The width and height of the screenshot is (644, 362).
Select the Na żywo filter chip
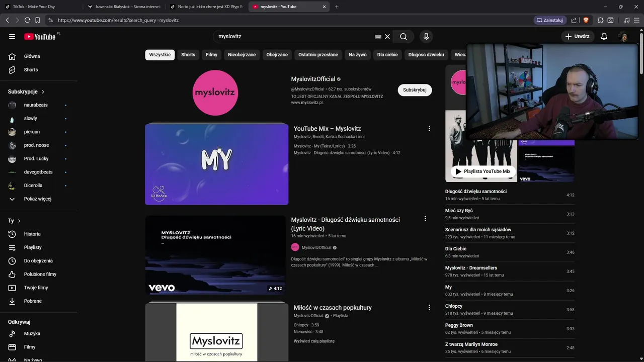[358, 55]
